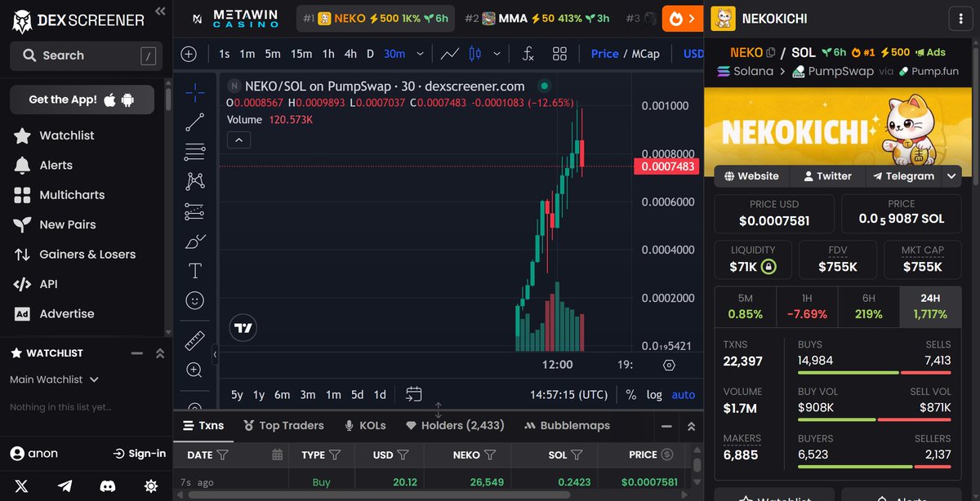Open the trending fire icon button
This screenshot has width=980, height=501.
point(683,18)
